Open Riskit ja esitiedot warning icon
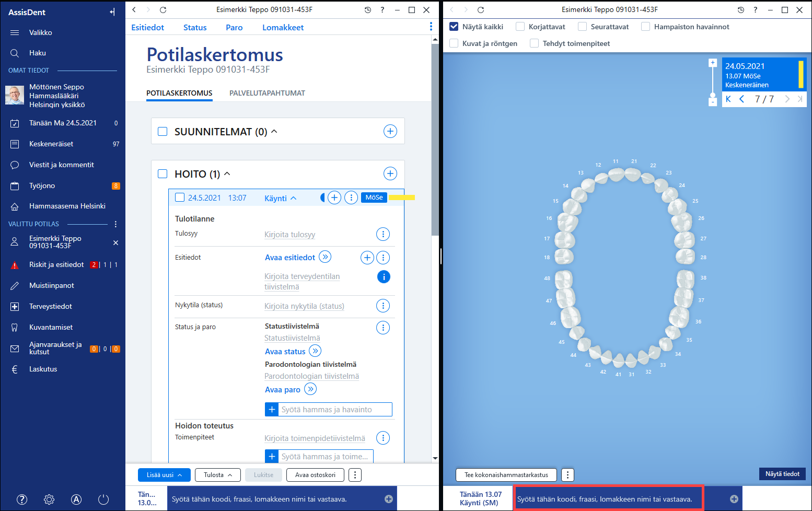This screenshot has height=511, width=812. click(x=15, y=265)
